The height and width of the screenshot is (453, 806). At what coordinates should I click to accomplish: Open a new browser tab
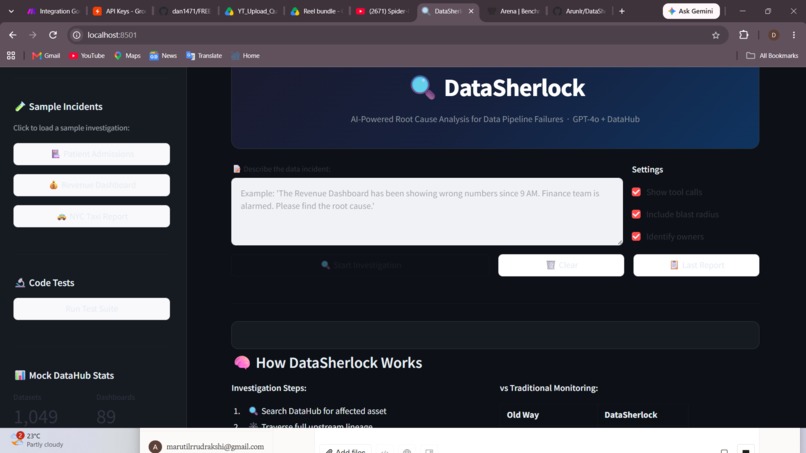[622, 11]
